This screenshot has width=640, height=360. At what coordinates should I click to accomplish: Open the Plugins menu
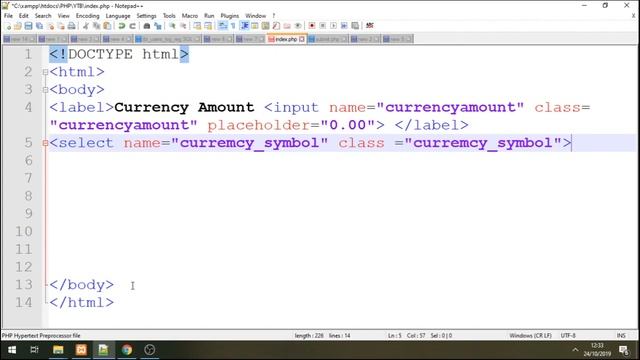tap(230, 16)
